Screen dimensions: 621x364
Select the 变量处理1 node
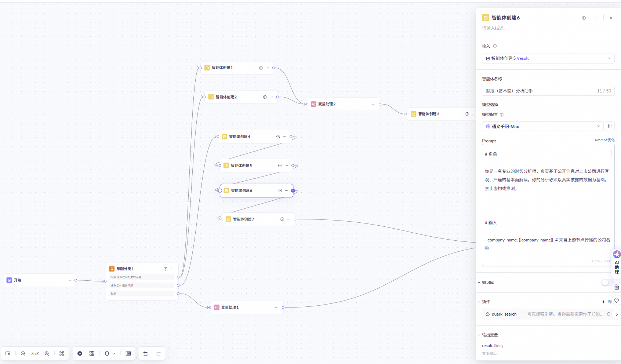point(246,307)
